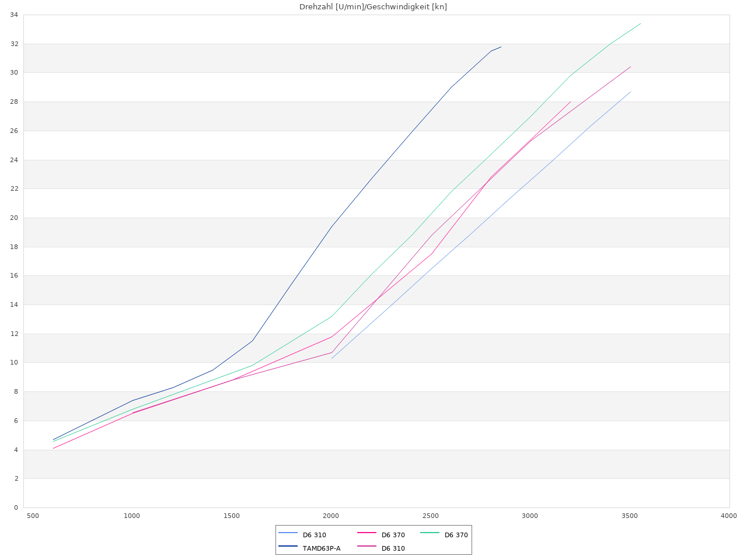This screenshot has height=560, width=747.
Task: Click the end of the dark blue TAMD63P-A line
Action: point(501,47)
